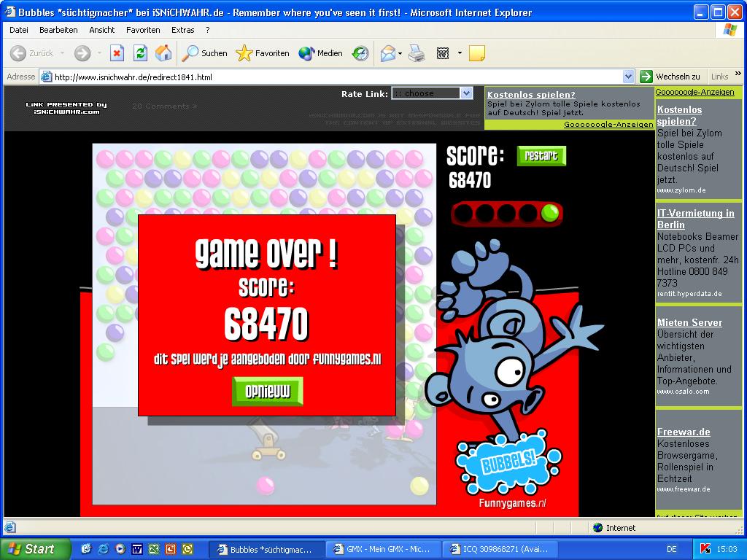Screen dimensions: 747x560
Task: Click the Kostenlos spielen? top banner ad link
Action: click(531, 94)
